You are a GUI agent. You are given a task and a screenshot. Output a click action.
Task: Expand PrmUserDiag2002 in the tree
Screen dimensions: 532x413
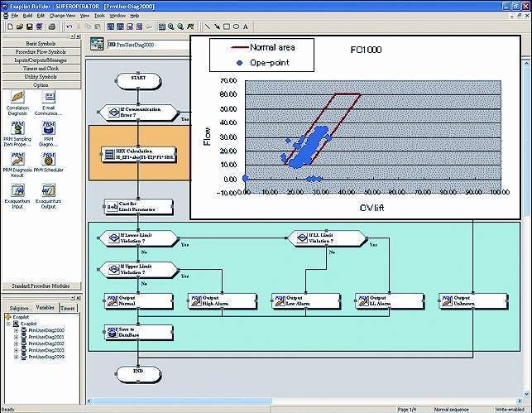coord(16,343)
